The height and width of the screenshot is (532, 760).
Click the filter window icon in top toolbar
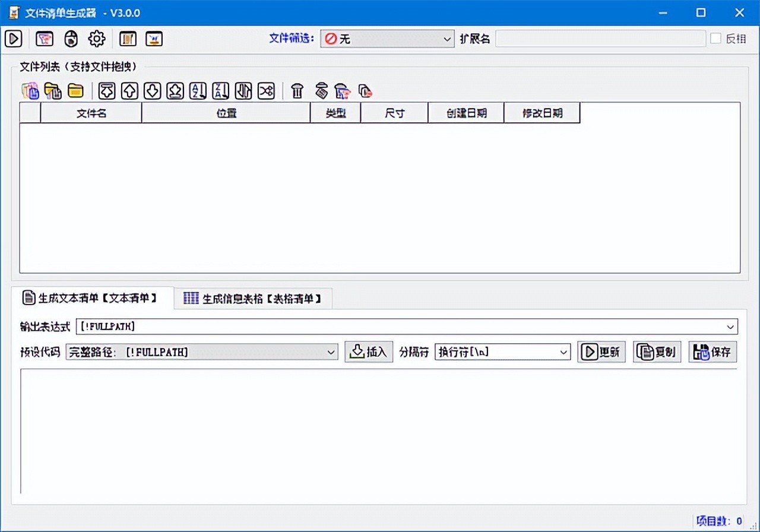[x=45, y=39]
